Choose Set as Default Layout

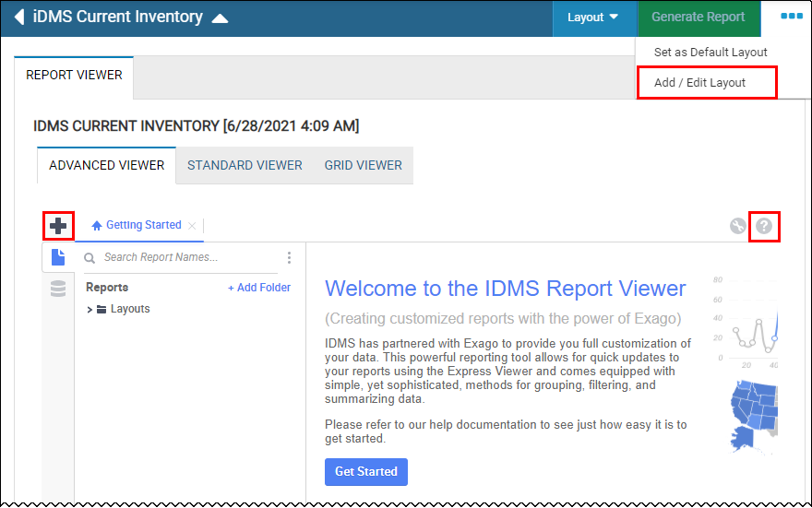coord(710,53)
